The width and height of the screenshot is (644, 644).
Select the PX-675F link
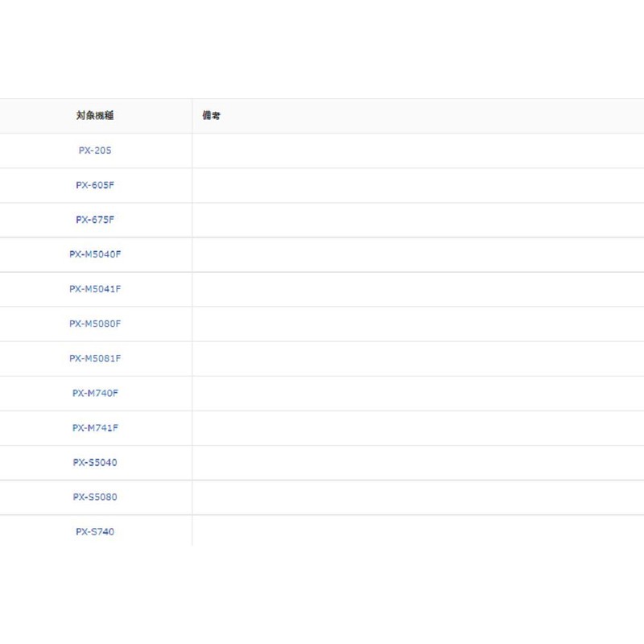95,220
